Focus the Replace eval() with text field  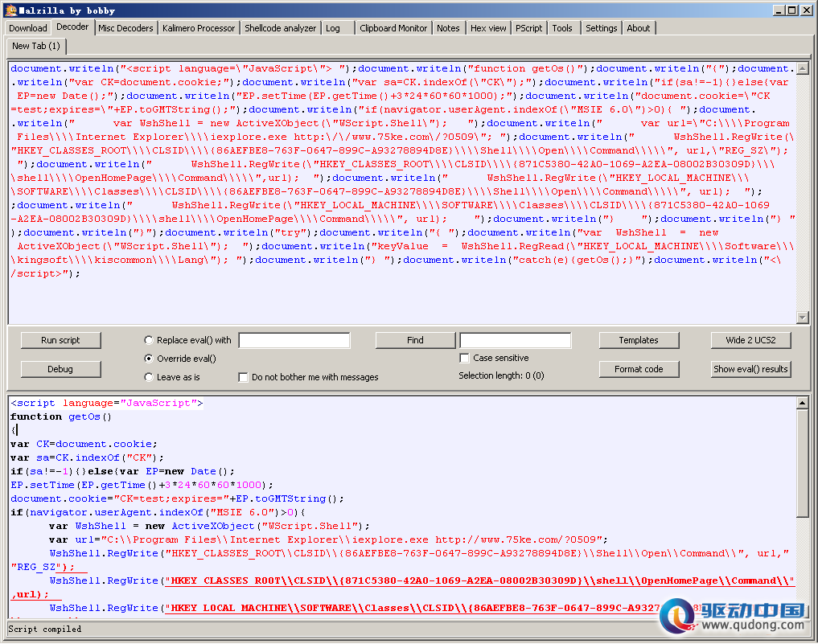[x=294, y=341]
